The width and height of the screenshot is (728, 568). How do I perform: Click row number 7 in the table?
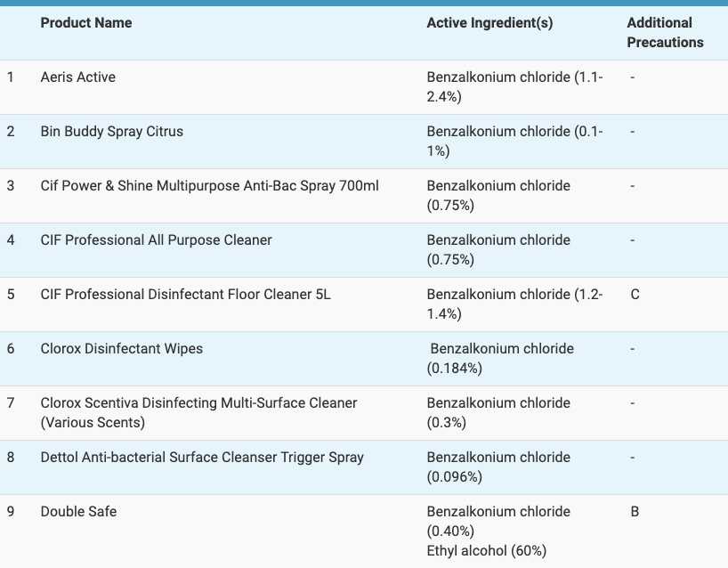coord(11,403)
